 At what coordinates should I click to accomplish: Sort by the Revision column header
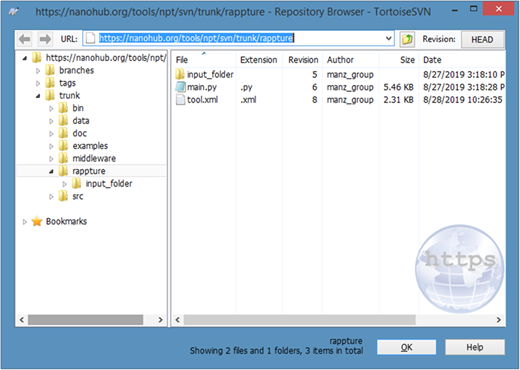click(x=302, y=60)
